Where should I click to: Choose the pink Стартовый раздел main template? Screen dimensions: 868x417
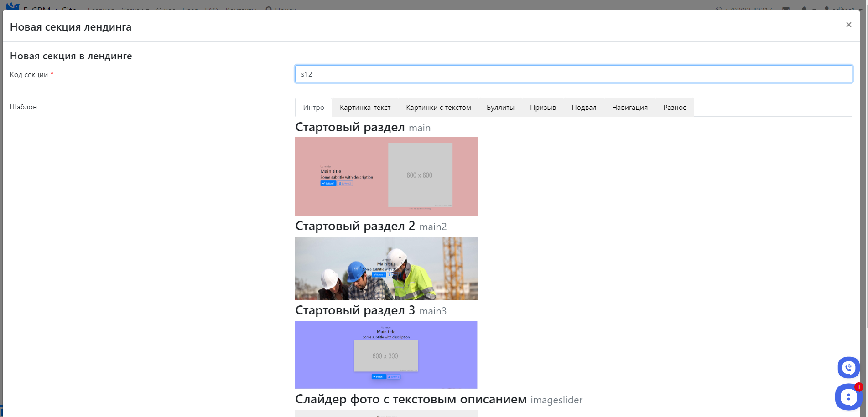386,176
